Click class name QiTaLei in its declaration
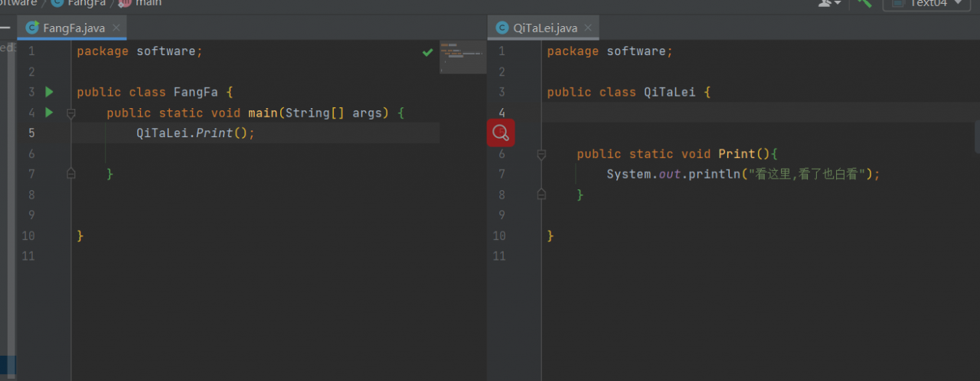This screenshot has width=980, height=381. (670, 92)
